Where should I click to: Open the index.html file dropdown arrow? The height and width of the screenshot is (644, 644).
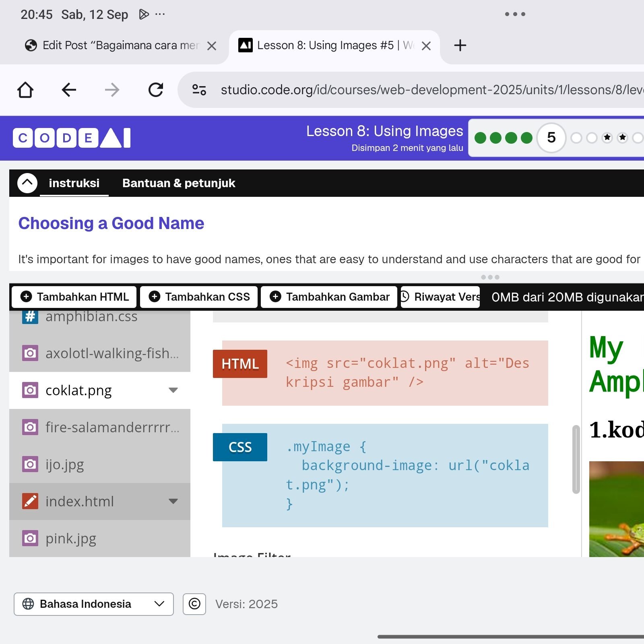tap(173, 501)
